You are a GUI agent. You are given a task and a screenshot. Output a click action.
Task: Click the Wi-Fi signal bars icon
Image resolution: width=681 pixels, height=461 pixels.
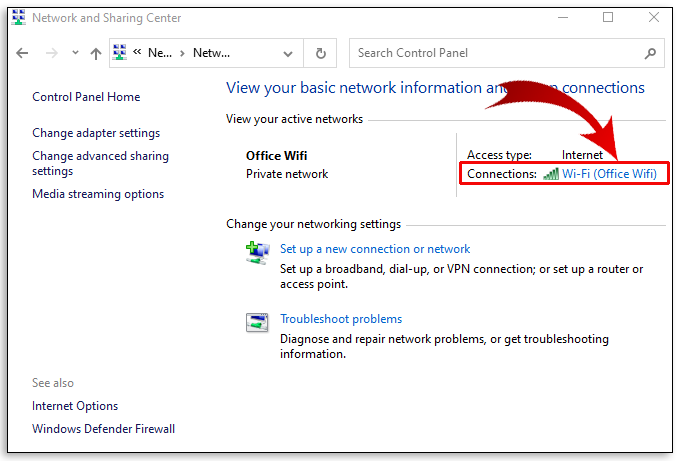[551, 174]
